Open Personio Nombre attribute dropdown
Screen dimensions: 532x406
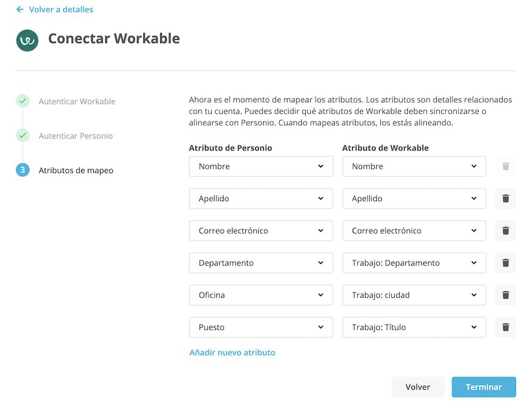(261, 166)
